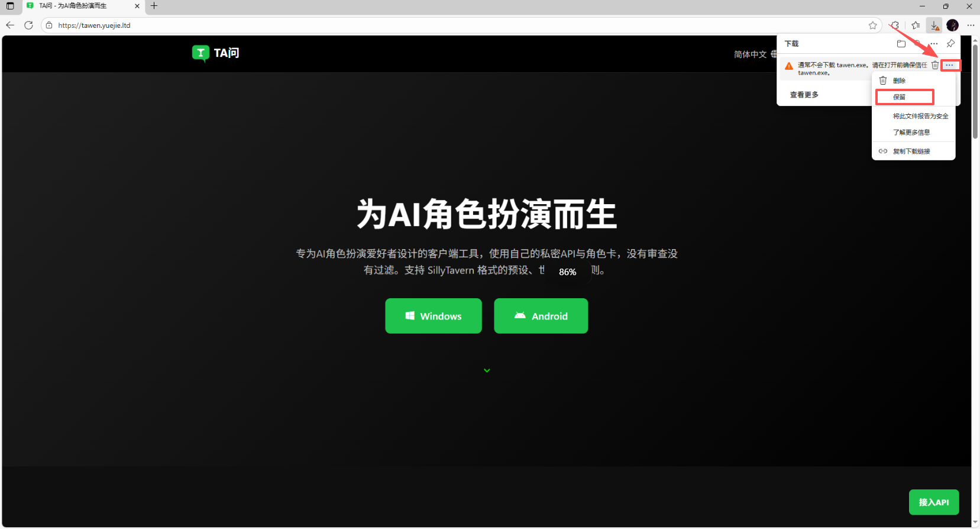Open the browser extensions puzzle icon
The image size is (980, 529).
pyautogui.click(x=895, y=25)
